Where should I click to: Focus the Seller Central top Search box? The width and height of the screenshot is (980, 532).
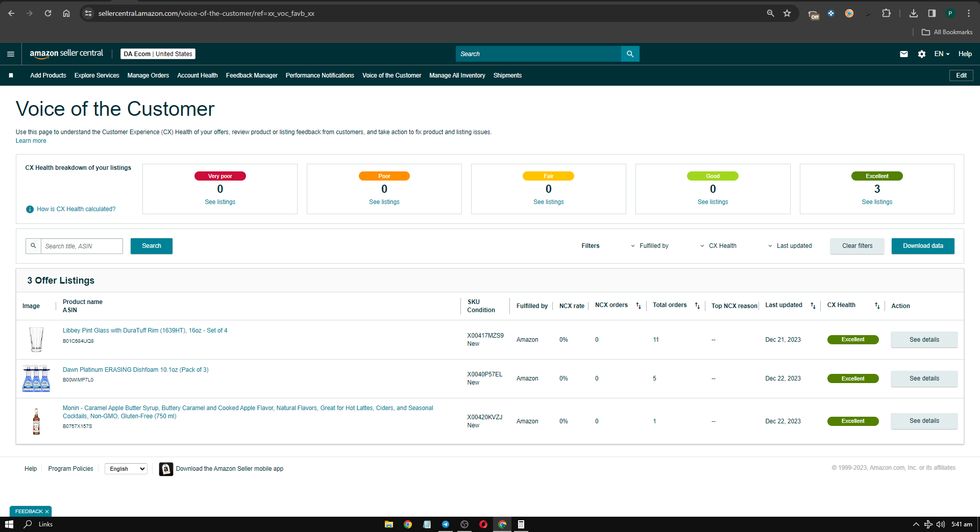point(538,54)
